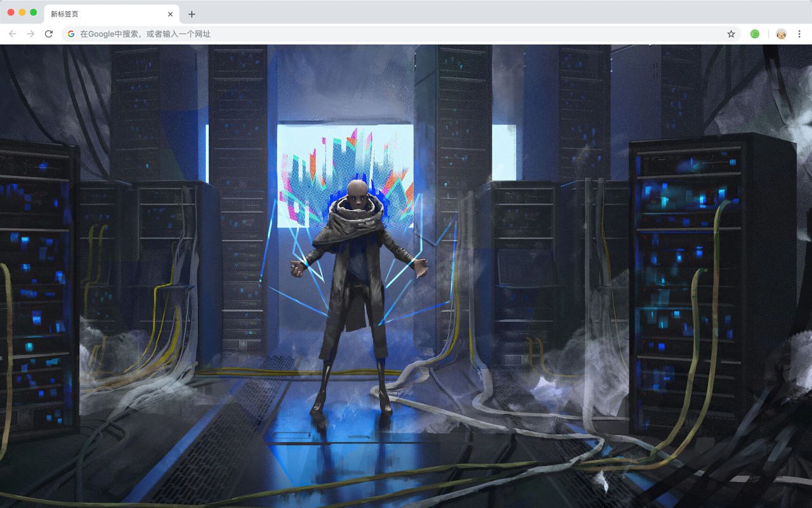812x508 pixels.
Task: Bookmark this page using the star icon
Action: tap(731, 34)
